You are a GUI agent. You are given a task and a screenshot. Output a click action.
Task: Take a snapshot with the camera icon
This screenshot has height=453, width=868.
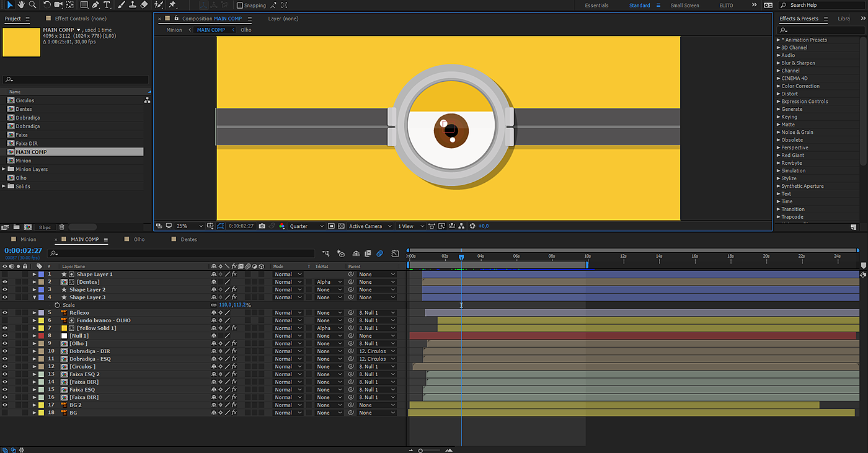(262, 226)
